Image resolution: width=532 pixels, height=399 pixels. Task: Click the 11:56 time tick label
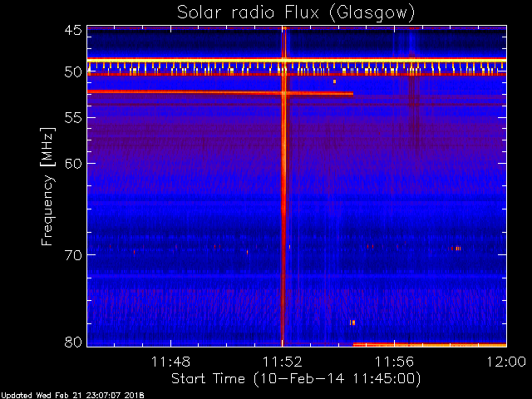[x=394, y=362]
